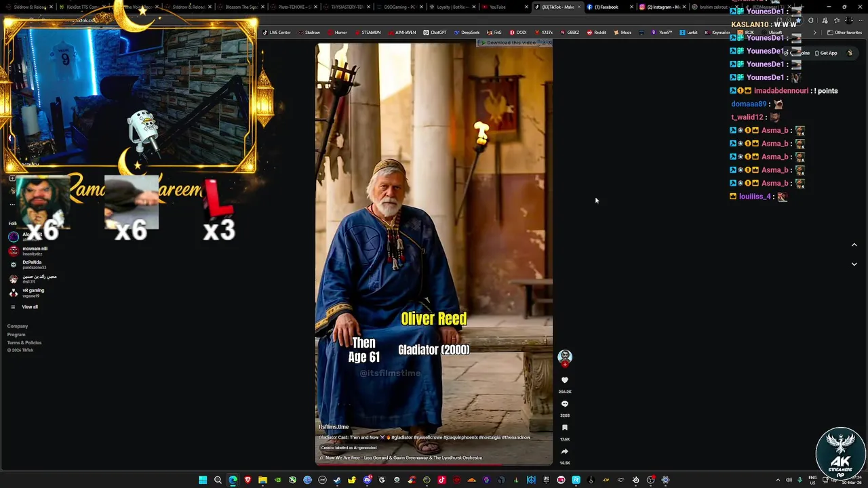Go to the next video with the down chevron
The width and height of the screenshot is (868, 488).
click(x=854, y=264)
